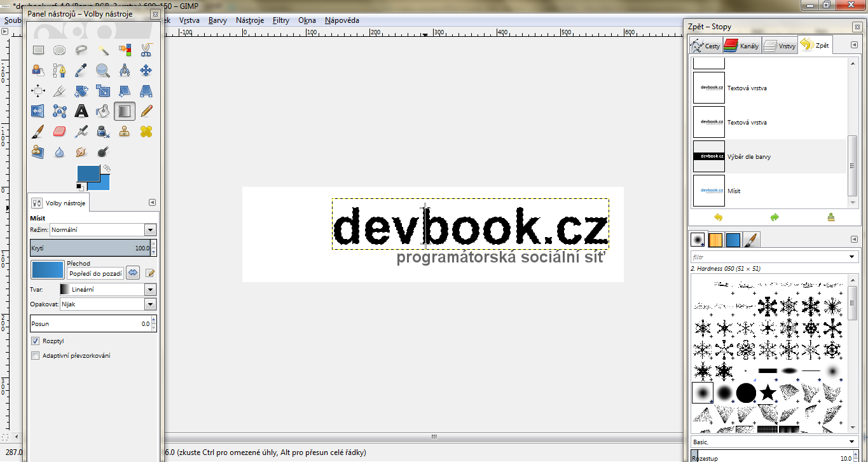Switch to the Kanály tab
The image size is (868, 462).
tap(741, 46)
